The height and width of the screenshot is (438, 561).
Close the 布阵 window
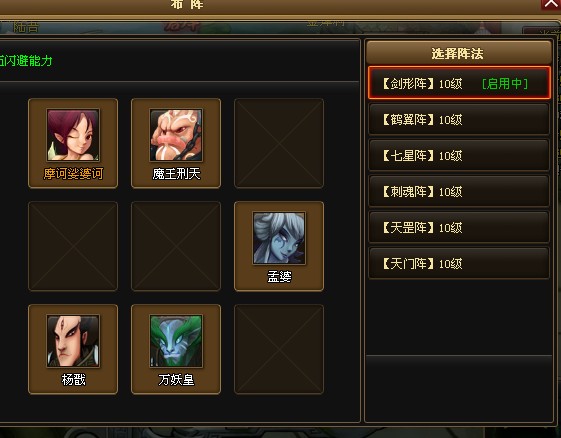click(550, 4)
